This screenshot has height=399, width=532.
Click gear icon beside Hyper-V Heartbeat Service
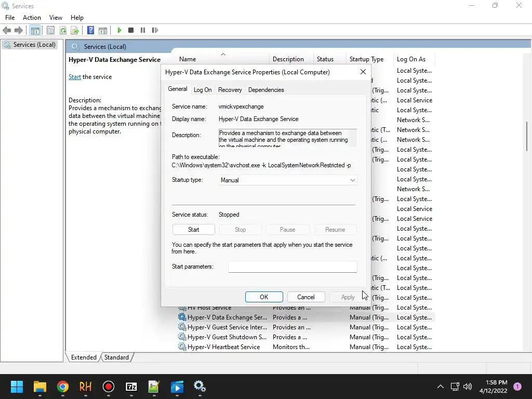click(x=182, y=347)
